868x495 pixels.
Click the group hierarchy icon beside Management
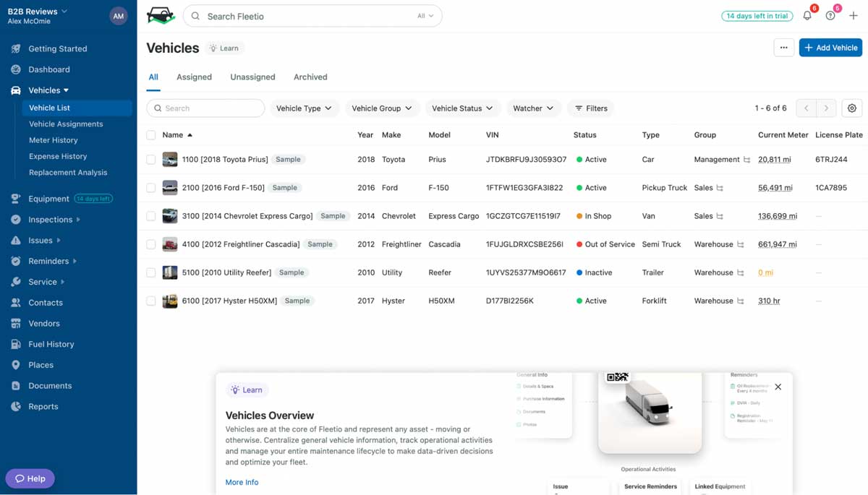pyautogui.click(x=747, y=160)
